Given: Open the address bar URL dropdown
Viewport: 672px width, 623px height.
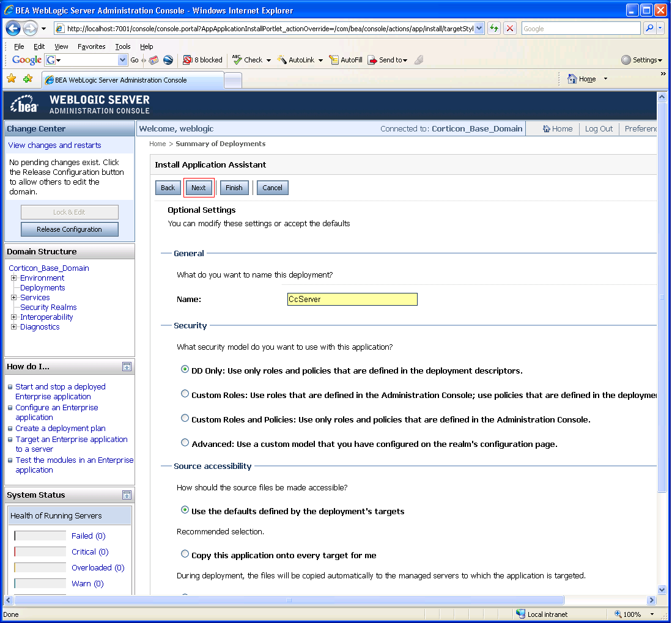Looking at the screenshot, I should pos(479,29).
